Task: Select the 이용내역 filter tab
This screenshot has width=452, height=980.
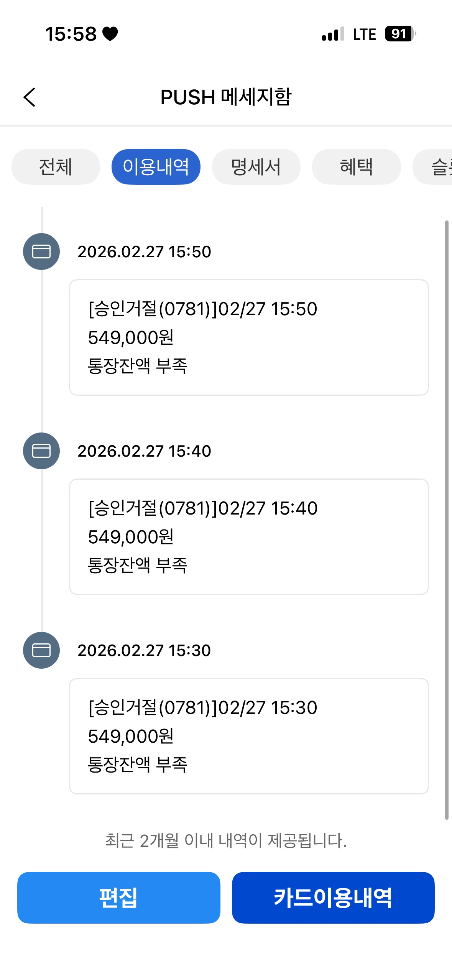Action: click(x=156, y=167)
